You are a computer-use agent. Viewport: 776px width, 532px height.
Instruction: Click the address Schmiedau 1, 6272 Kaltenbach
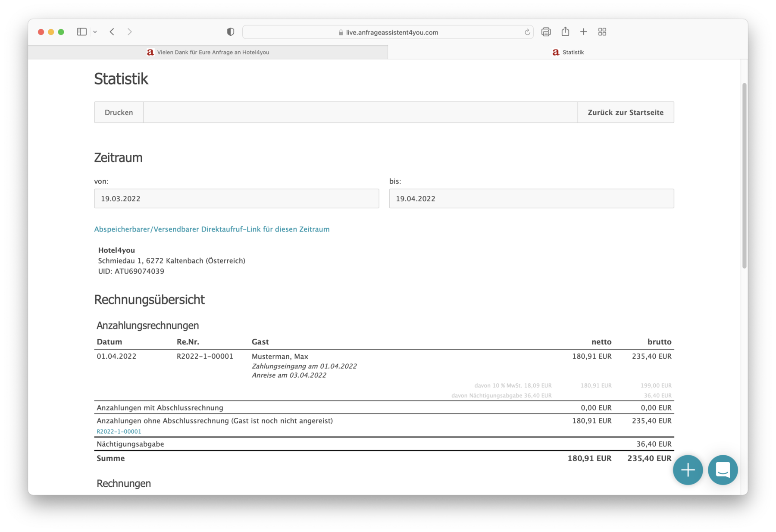click(x=172, y=261)
